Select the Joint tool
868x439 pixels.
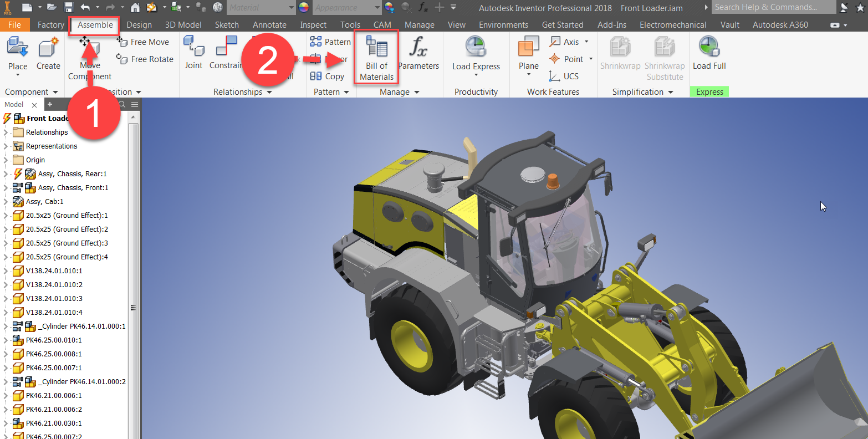(193, 53)
